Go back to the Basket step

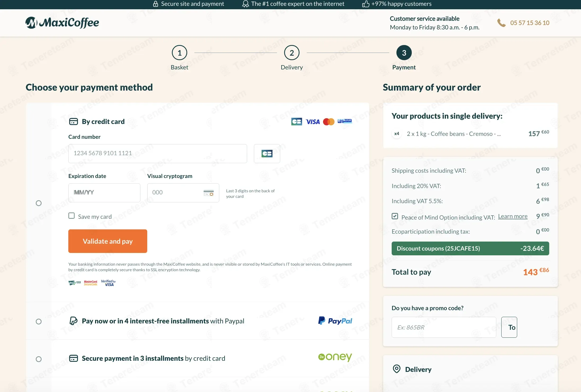180,53
